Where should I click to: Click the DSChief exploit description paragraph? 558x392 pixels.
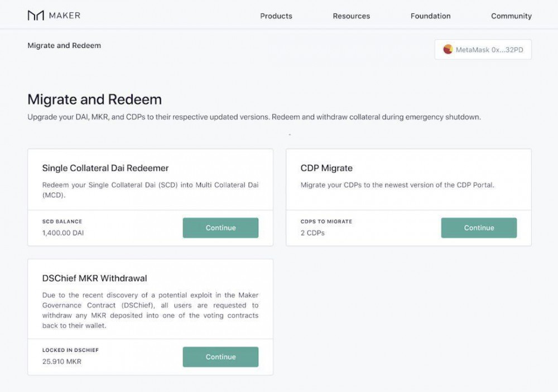tap(150, 310)
